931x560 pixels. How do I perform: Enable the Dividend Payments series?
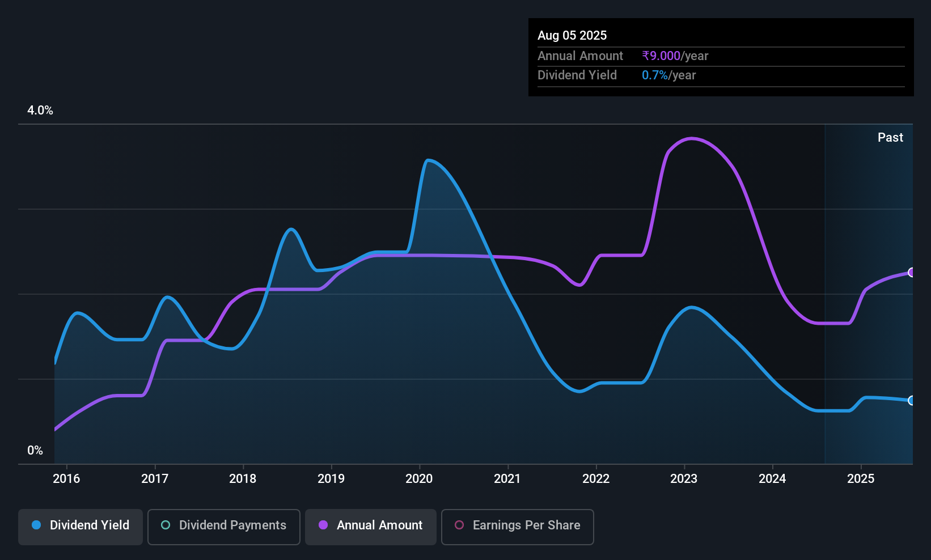[223, 525]
